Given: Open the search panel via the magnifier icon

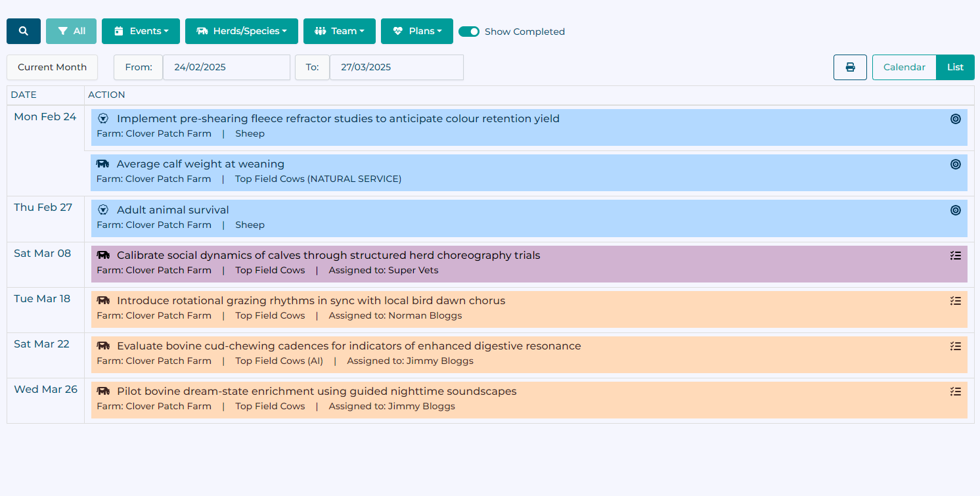Looking at the screenshot, I should (23, 31).
